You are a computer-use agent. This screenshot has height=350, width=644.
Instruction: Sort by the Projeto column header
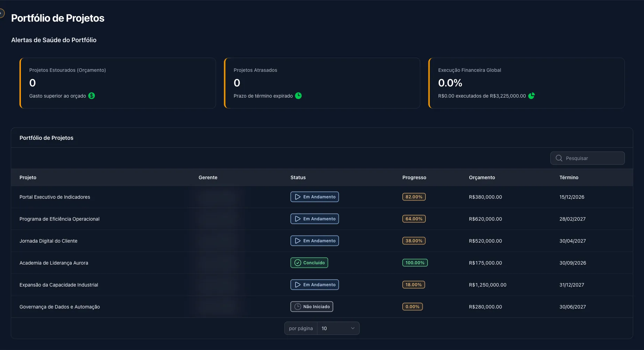pyautogui.click(x=28, y=177)
